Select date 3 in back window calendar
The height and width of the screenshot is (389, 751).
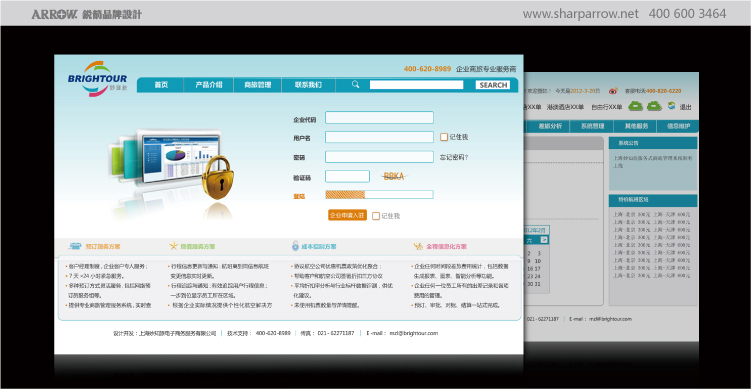(x=538, y=253)
